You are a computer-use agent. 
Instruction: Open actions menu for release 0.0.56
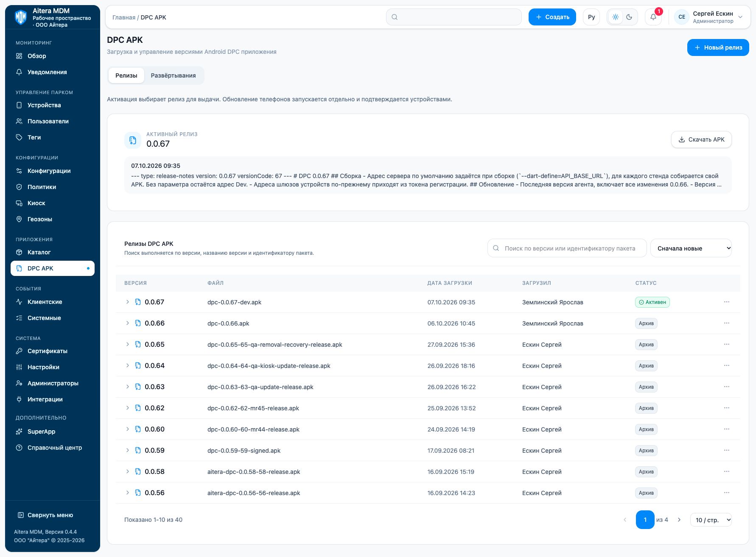tap(727, 493)
